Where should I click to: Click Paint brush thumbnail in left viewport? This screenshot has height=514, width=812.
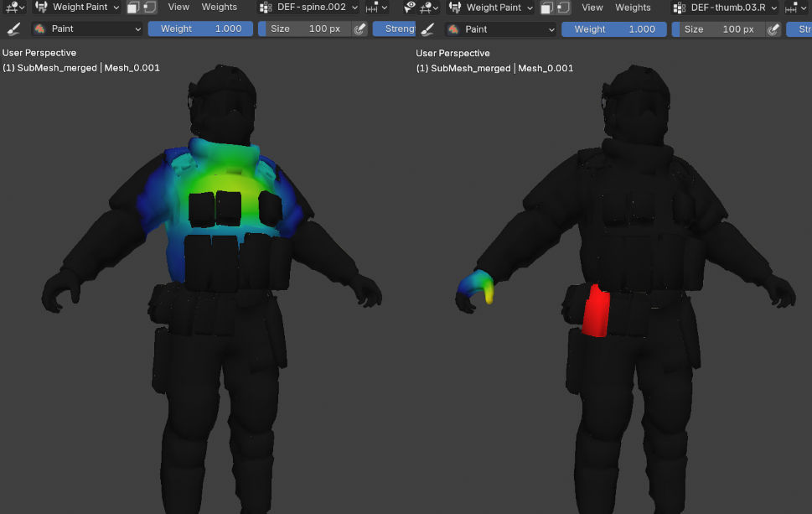[x=40, y=29]
